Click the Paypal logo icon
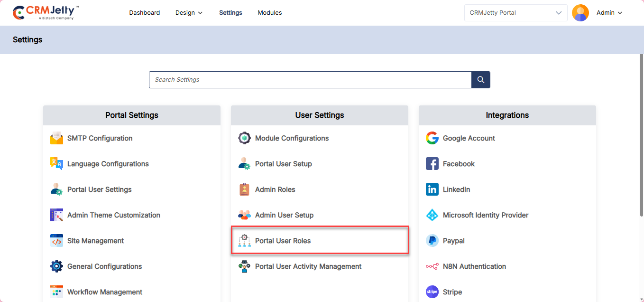This screenshot has height=302, width=644. click(432, 241)
